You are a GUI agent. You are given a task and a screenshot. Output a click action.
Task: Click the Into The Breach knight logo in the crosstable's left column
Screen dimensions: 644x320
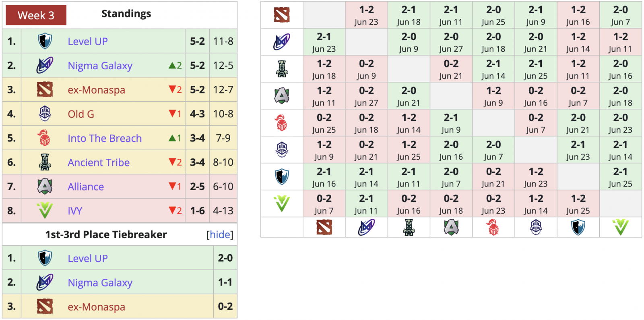[282, 123]
